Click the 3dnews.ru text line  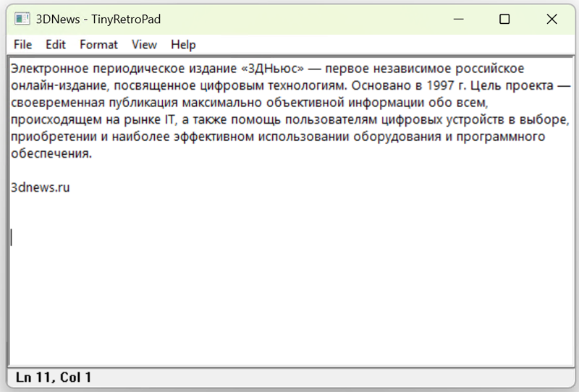click(41, 187)
